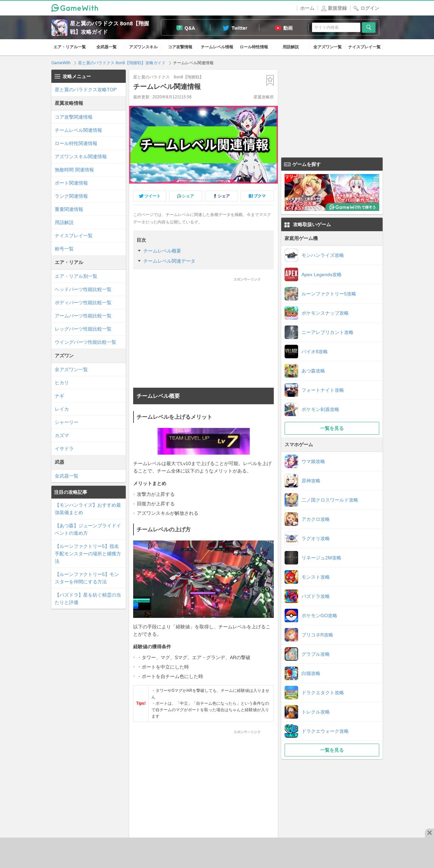This screenshot has width=434, height=868.
Task: Click the green search magnifier button
Action: coord(368,27)
